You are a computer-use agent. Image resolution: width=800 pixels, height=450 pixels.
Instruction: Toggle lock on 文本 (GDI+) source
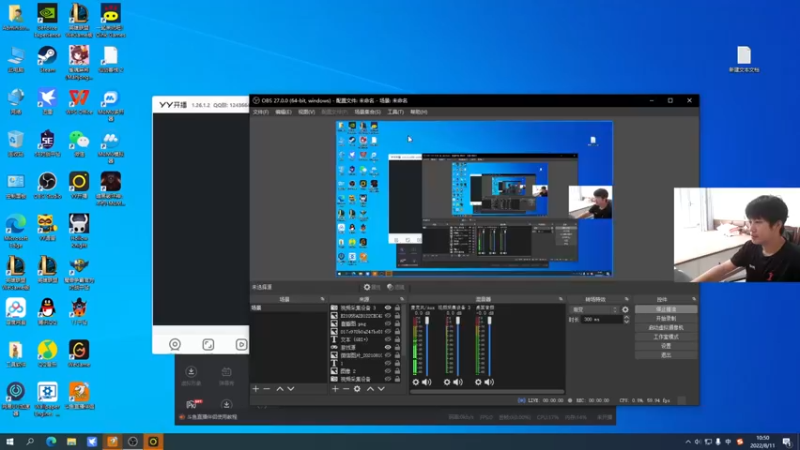(397, 339)
